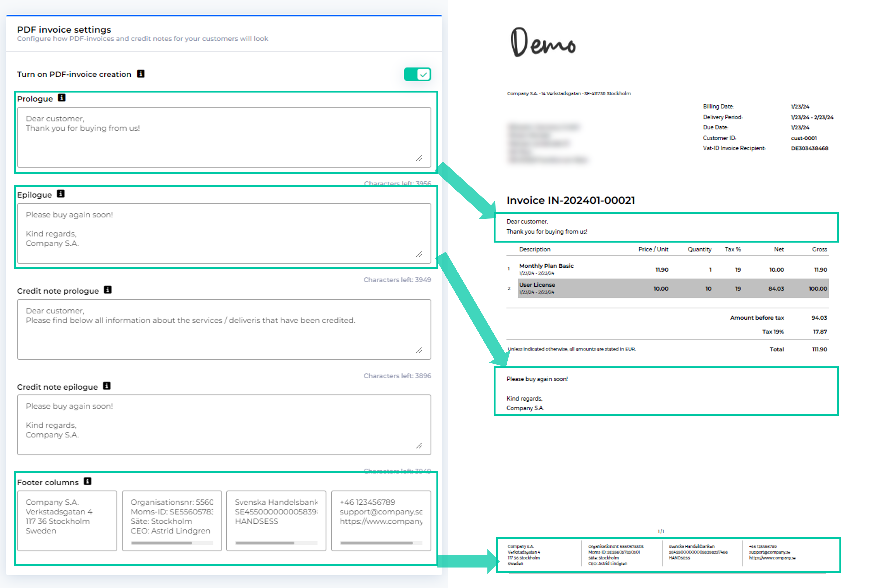Click the 'Price / Unit' column header
The height and width of the screenshot is (588, 876).
tap(653, 249)
